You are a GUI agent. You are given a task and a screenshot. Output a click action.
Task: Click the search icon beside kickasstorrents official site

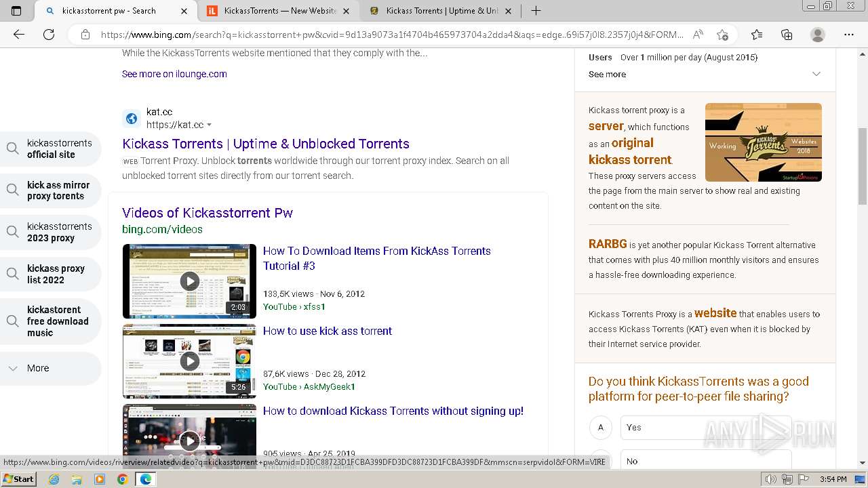click(13, 148)
